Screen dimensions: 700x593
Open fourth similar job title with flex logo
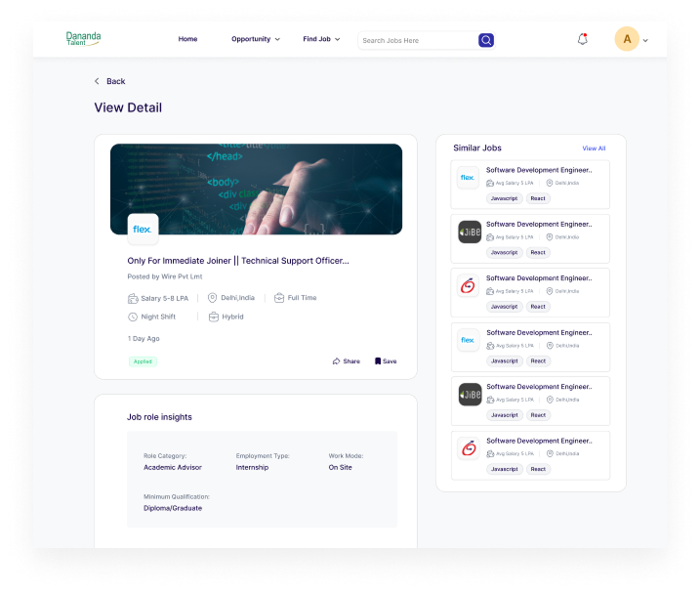(539, 333)
